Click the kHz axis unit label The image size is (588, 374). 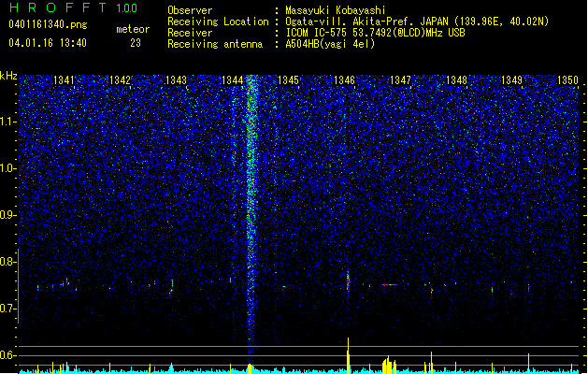click(x=8, y=76)
